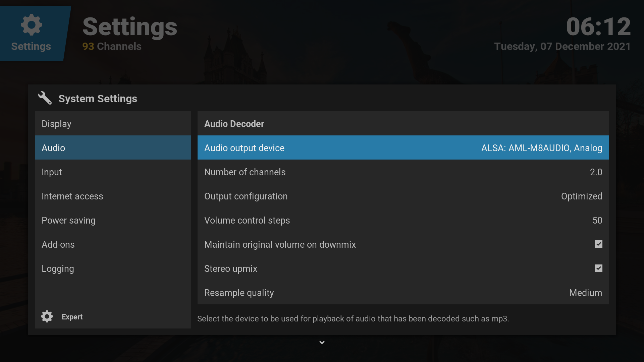Switch settings level via Expert label
This screenshot has height=362, width=644.
tap(72, 317)
